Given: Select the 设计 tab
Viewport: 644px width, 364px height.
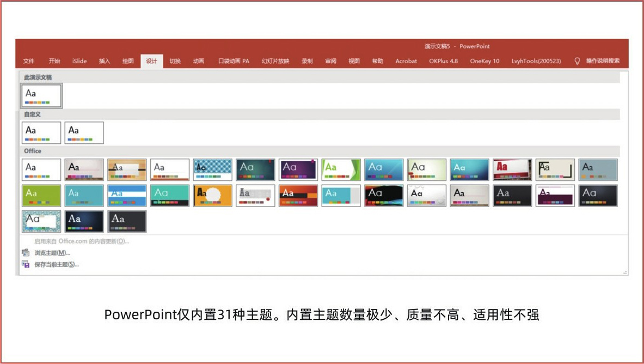Looking at the screenshot, I should [151, 61].
